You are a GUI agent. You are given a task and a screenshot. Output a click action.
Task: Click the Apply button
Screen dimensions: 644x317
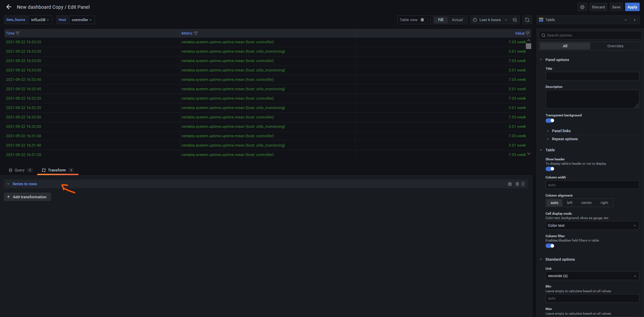(632, 7)
